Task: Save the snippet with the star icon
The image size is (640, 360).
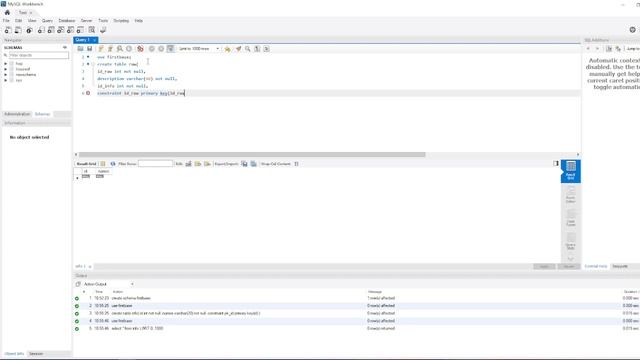Action: pyautogui.click(x=227, y=49)
